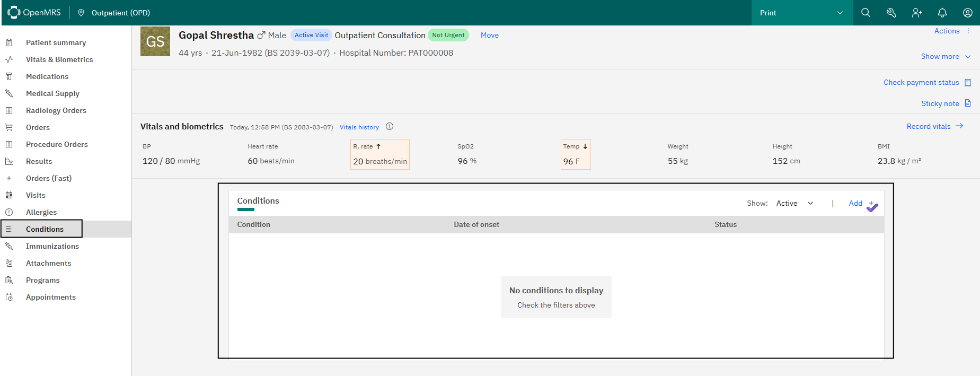This screenshot has height=376, width=980.
Task: Click the Radiology Orders icon
Action: 9,110
